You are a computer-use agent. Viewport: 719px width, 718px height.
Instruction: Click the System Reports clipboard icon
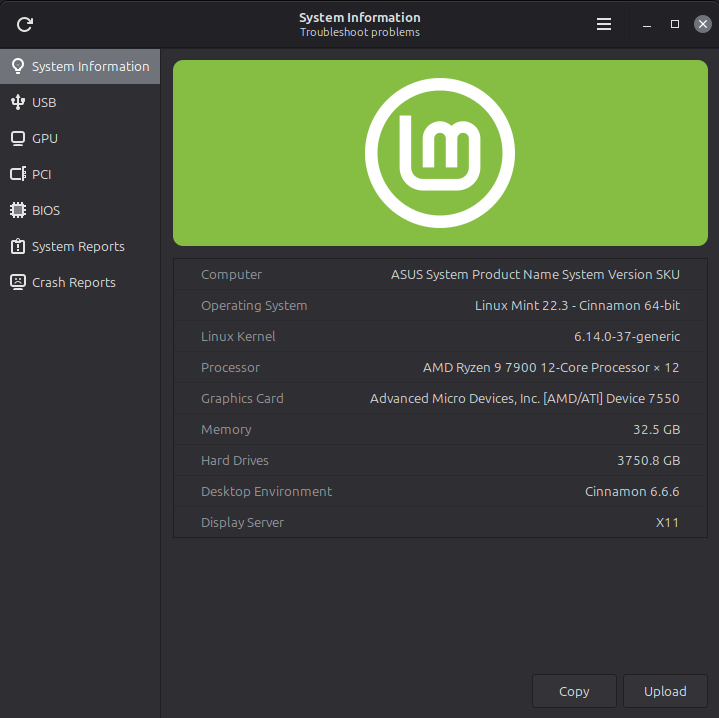click(x=18, y=246)
